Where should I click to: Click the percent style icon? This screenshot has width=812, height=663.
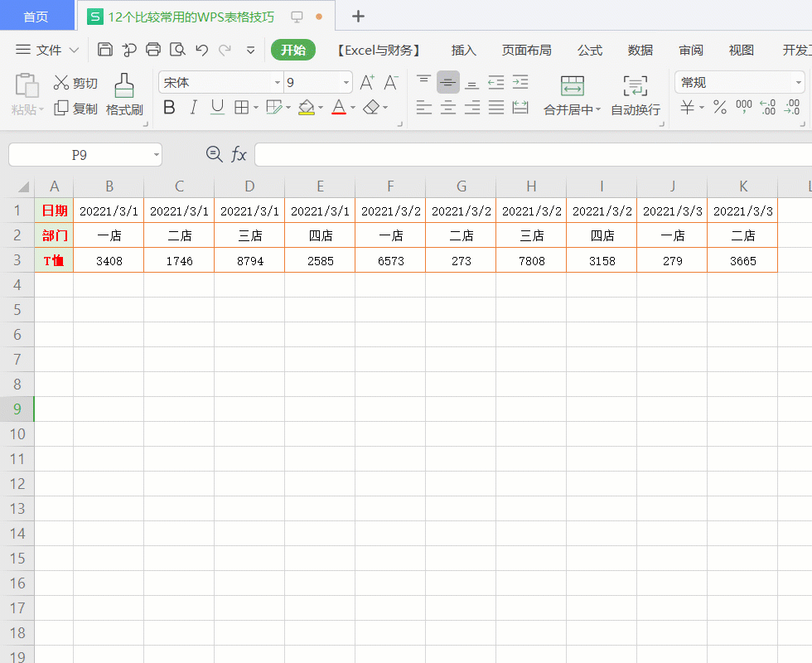tap(720, 108)
